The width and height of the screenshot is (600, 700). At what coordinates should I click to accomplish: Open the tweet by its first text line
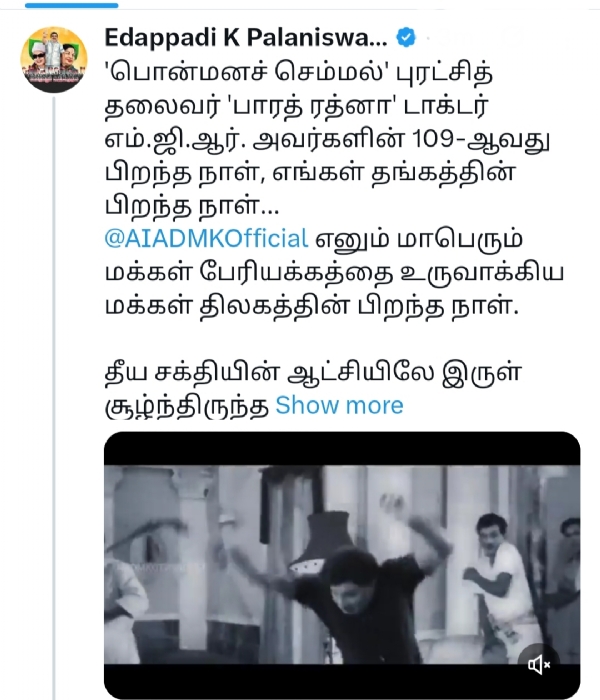298,74
